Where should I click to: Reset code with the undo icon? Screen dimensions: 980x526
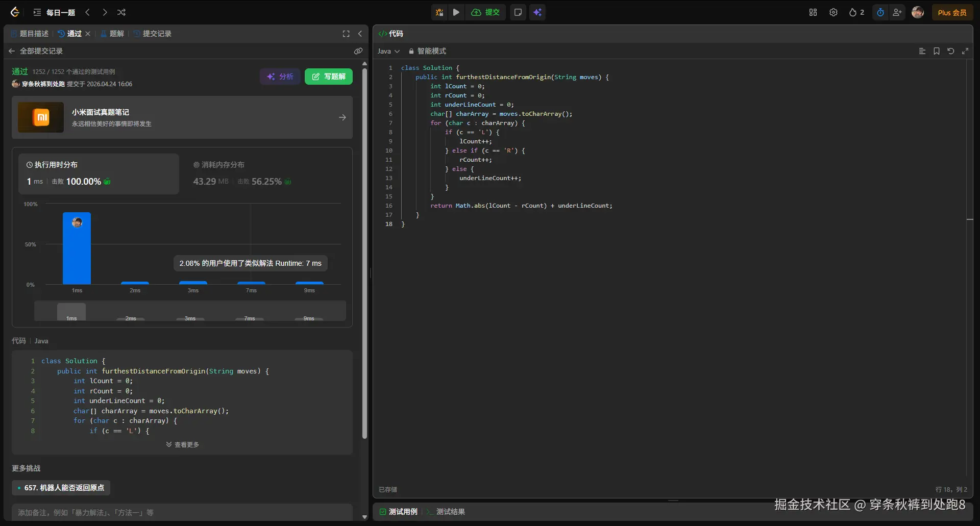pyautogui.click(x=950, y=51)
